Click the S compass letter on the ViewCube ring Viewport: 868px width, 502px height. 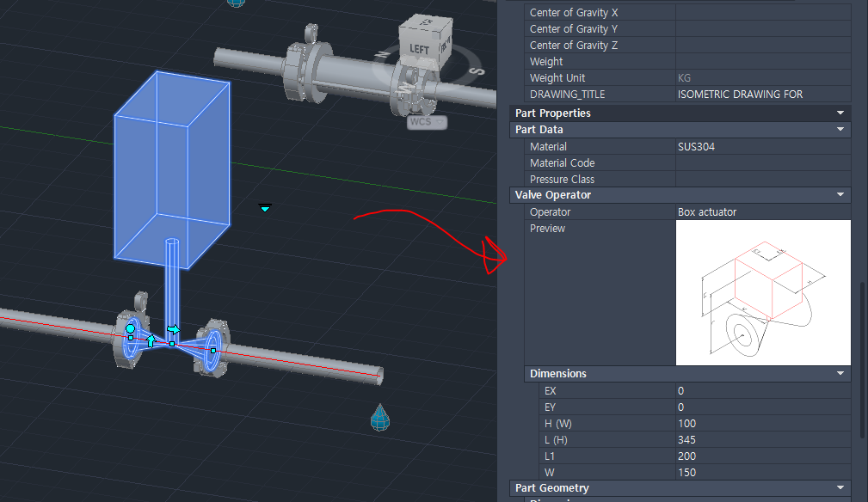[477, 70]
